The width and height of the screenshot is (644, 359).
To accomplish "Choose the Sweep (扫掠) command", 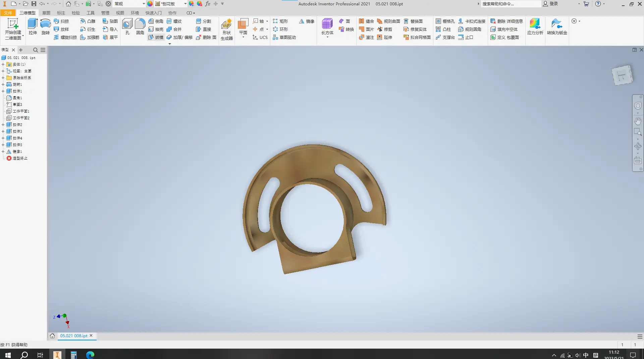I will click(x=61, y=21).
